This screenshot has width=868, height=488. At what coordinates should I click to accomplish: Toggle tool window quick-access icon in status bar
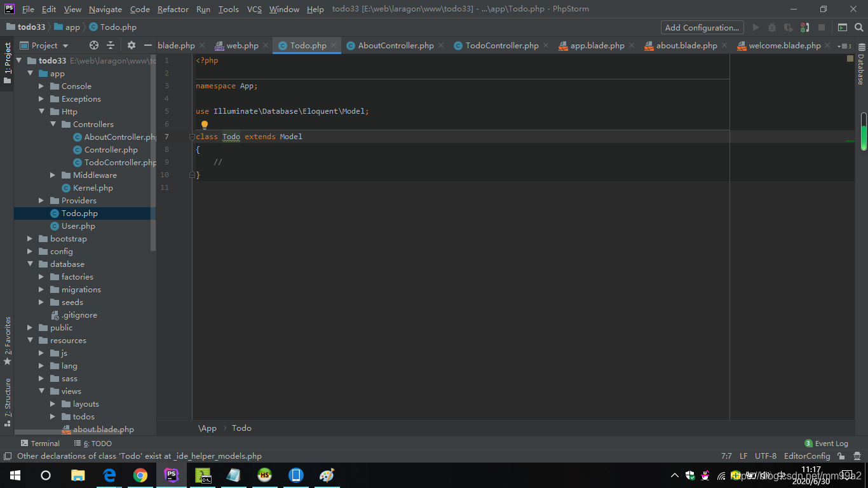tap(7, 456)
